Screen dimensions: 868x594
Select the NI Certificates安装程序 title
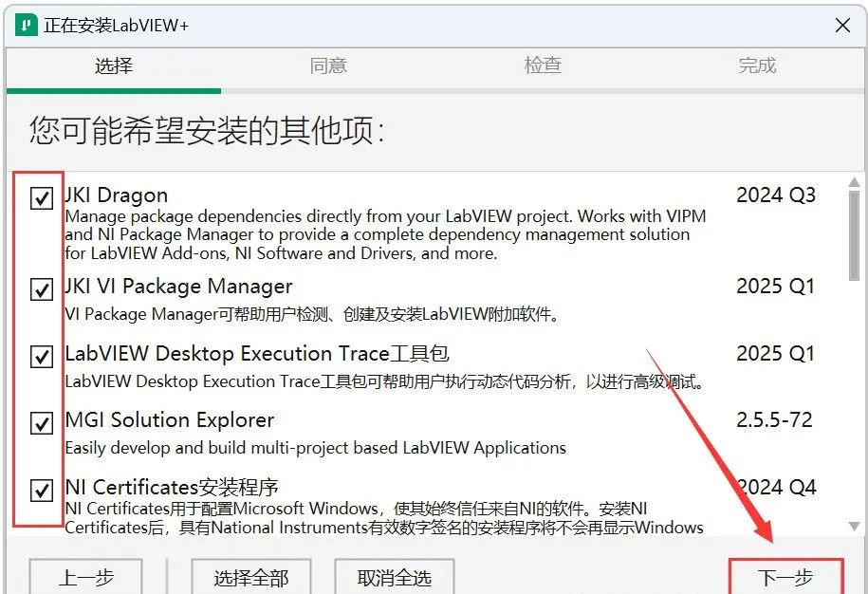click(172, 488)
